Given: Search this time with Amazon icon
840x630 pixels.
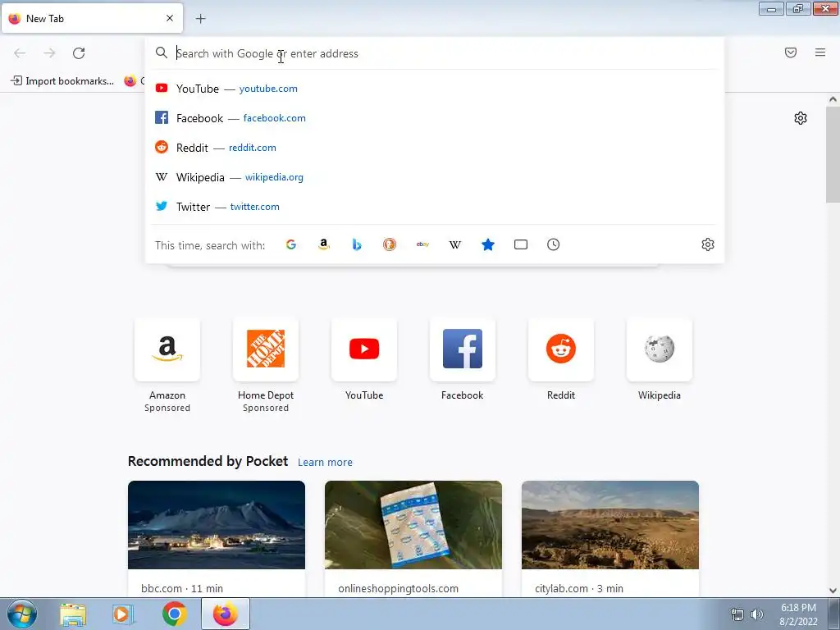Looking at the screenshot, I should tap(323, 244).
